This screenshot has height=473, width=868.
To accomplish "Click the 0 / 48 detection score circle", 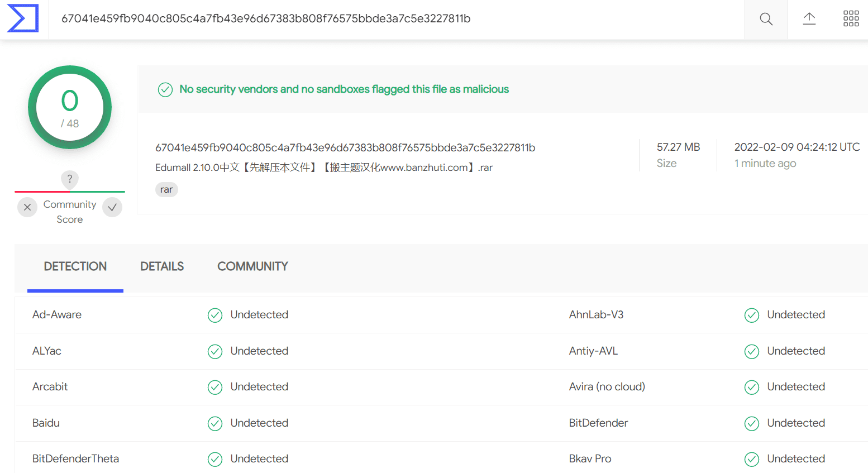I will click(x=70, y=107).
